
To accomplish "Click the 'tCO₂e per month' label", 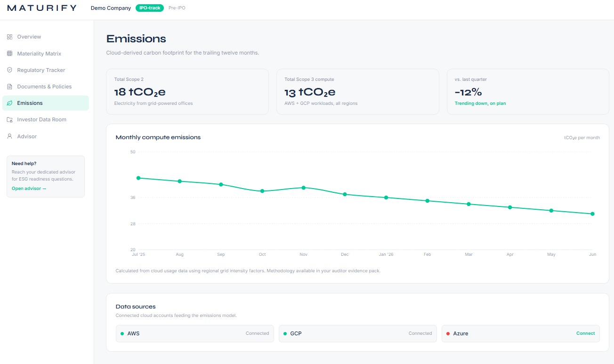I will [x=582, y=138].
